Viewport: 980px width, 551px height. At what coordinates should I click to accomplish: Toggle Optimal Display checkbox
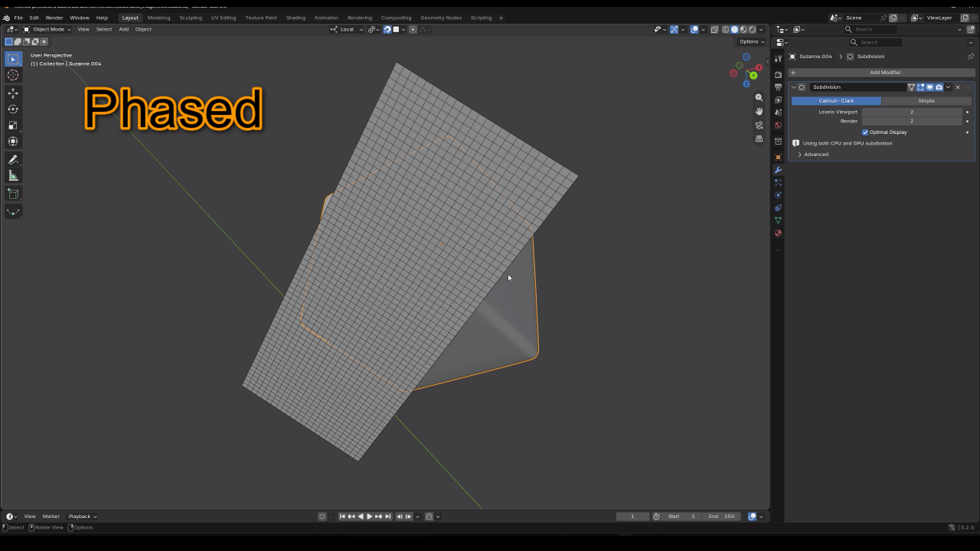pyautogui.click(x=865, y=132)
